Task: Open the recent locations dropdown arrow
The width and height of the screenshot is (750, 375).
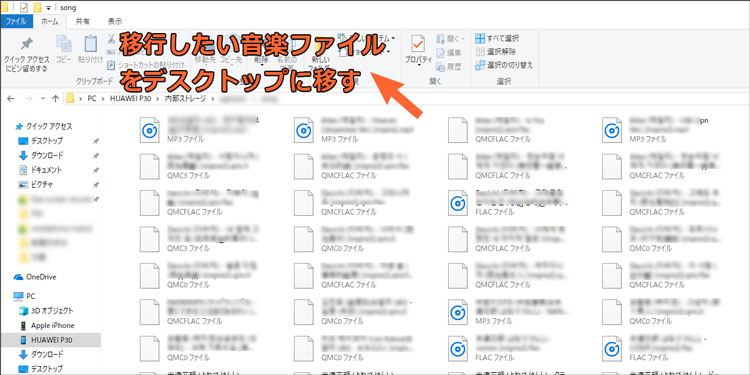Action: pos(43,99)
